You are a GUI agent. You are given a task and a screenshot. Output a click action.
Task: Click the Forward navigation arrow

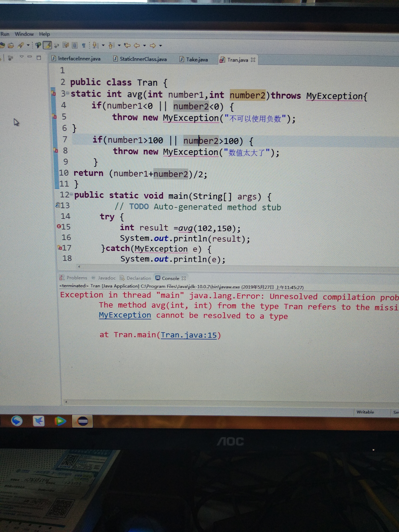click(153, 45)
